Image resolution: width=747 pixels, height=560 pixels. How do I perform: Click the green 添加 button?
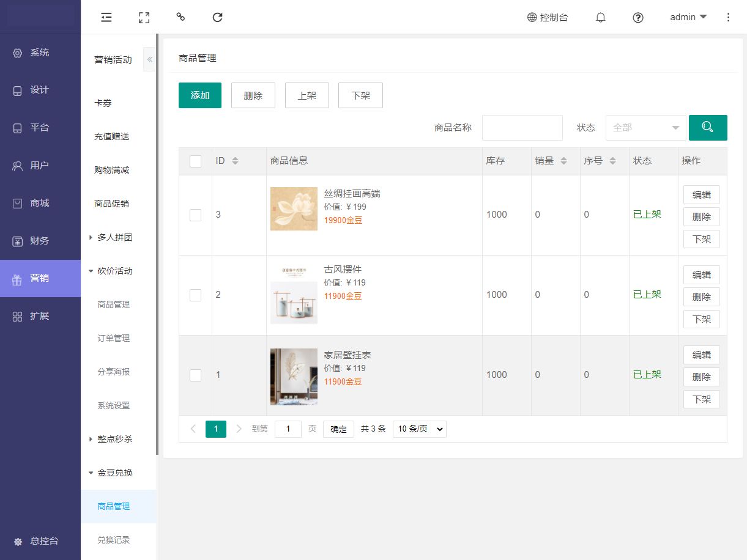[200, 95]
